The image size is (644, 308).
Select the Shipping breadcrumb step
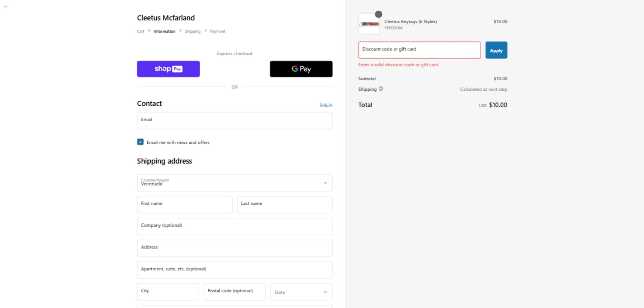[x=193, y=31]
